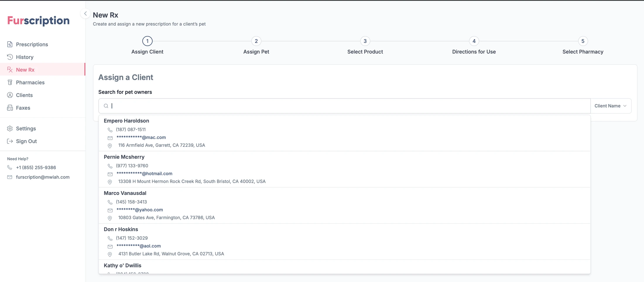Viewport: 644px width, 282px height.
Task: Click the Faxes machine icon
Action: point(10,108)
